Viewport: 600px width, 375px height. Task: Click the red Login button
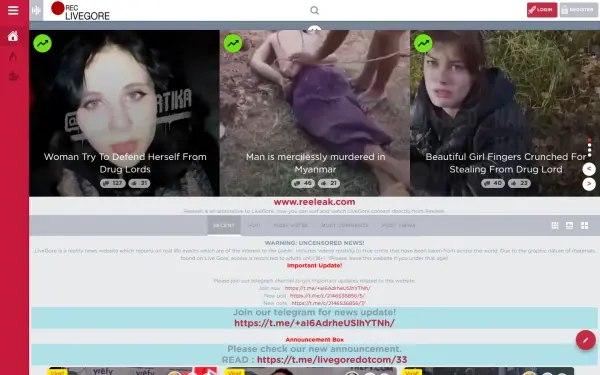pos(542,10)
